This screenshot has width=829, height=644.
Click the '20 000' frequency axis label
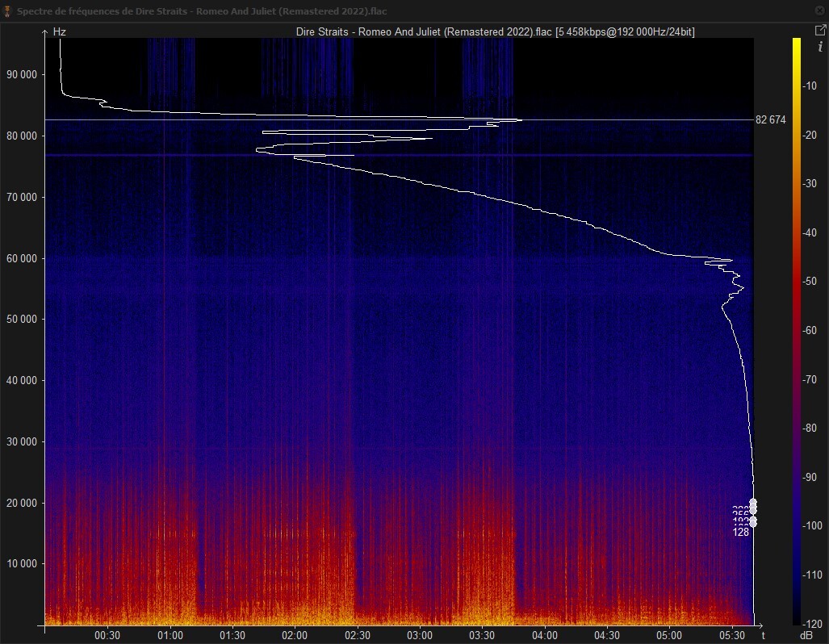22,504
